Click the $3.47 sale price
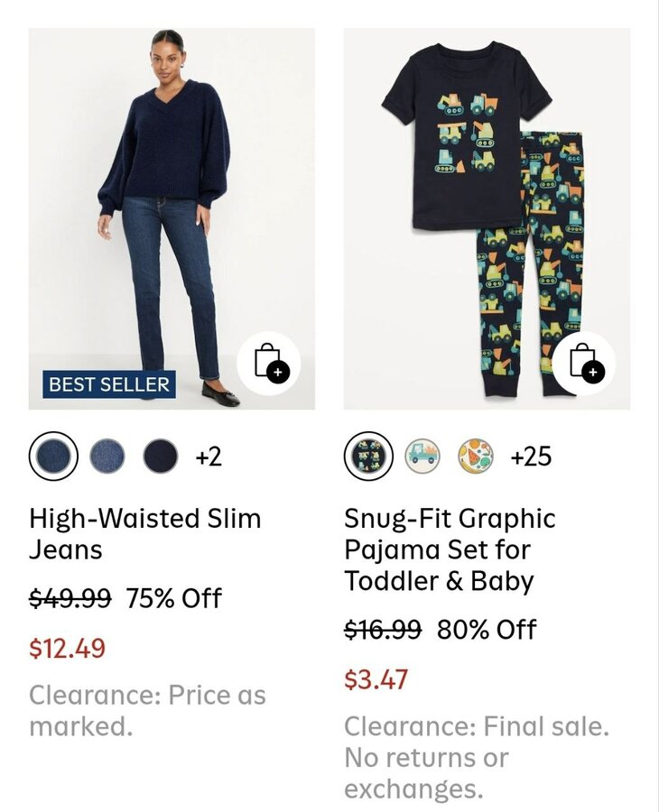This screenshot has width=659, height=812. point(376,678)
